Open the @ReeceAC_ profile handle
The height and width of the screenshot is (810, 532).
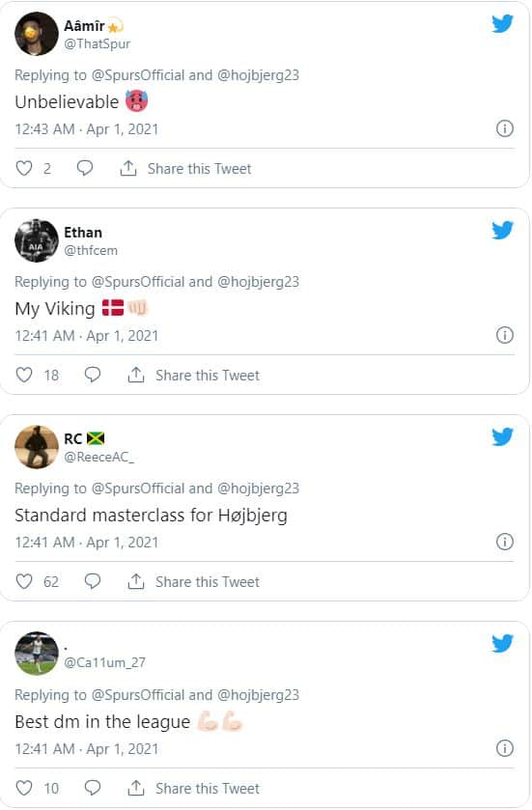pos(99,458)
